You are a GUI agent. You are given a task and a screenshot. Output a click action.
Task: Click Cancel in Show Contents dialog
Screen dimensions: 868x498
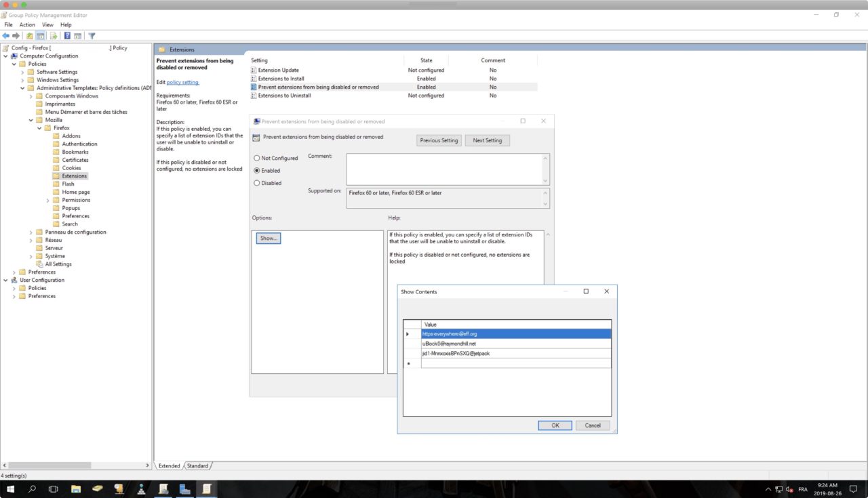point(593,426)
